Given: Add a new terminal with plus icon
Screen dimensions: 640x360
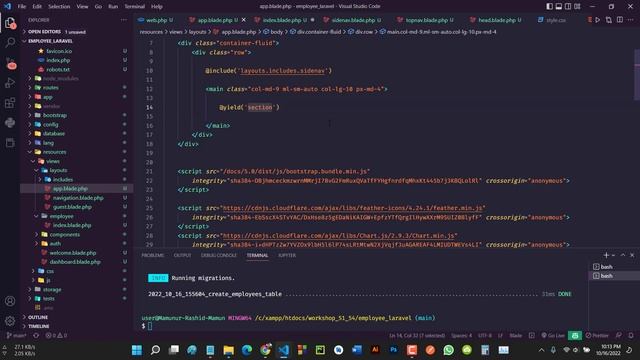Looking at the screenshot, I should point(606,255).
